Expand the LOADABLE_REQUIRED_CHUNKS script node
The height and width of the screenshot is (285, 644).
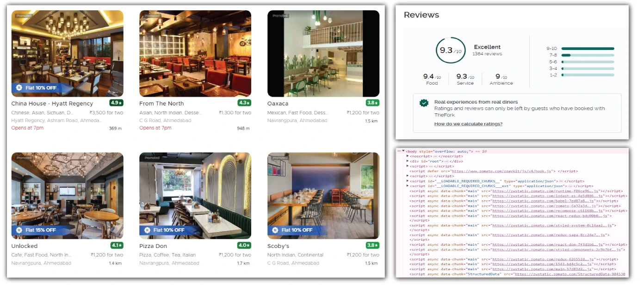click(x=408, y=181)
